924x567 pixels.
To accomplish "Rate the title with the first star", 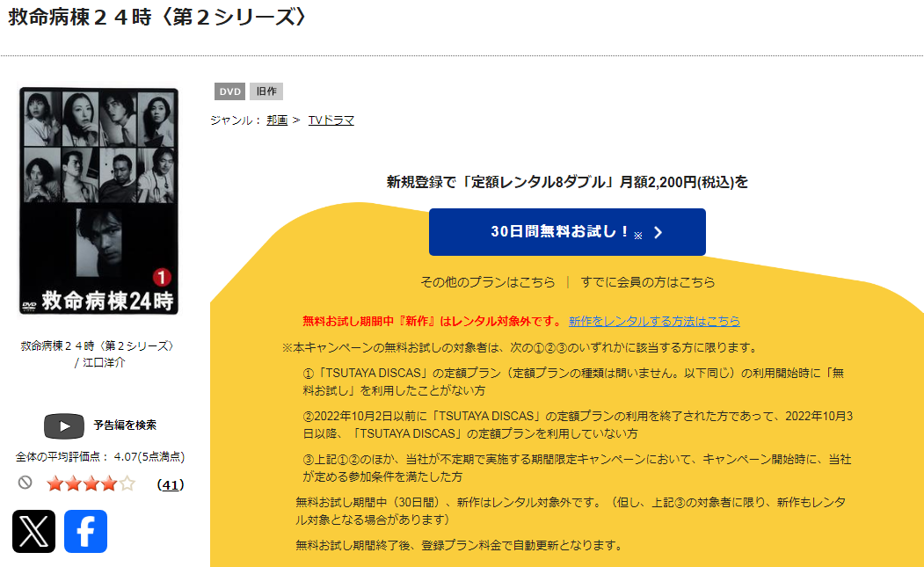I will coord(55,483).
